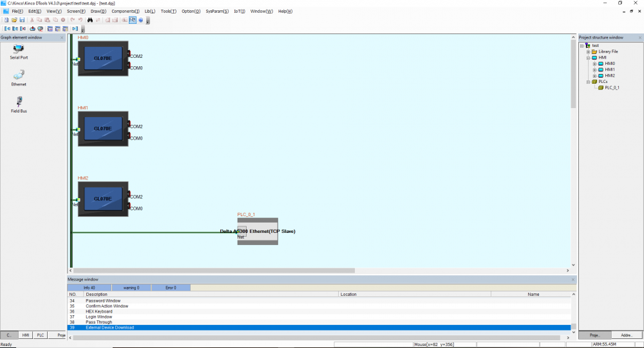
Task: Click the binoculars Find icon
Action: point(90,20)
